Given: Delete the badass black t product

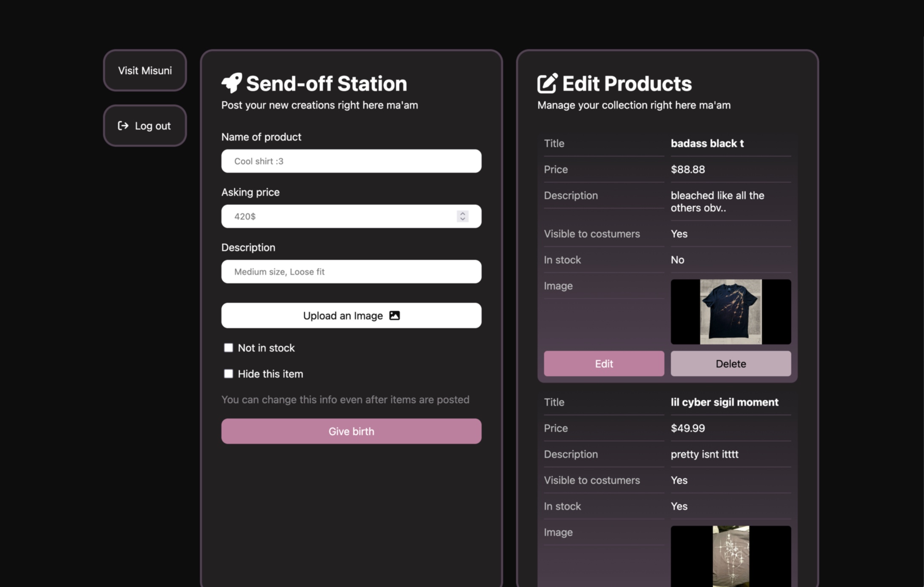Looking at the screenshot, I should tap(731, 363).
